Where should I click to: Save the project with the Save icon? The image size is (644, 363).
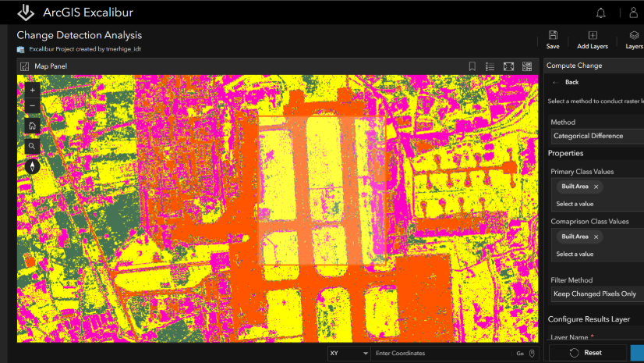553,35
